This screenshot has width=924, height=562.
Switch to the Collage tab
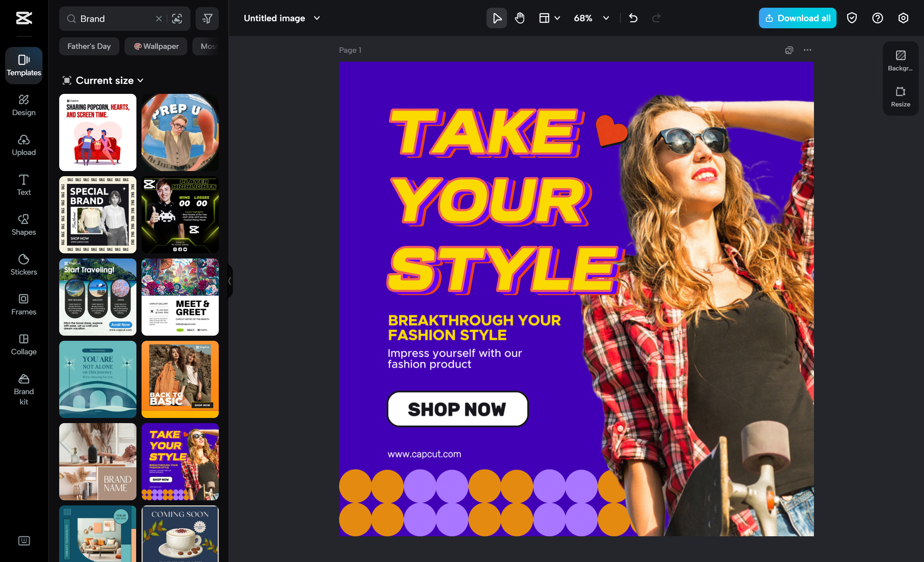[23, 344]
